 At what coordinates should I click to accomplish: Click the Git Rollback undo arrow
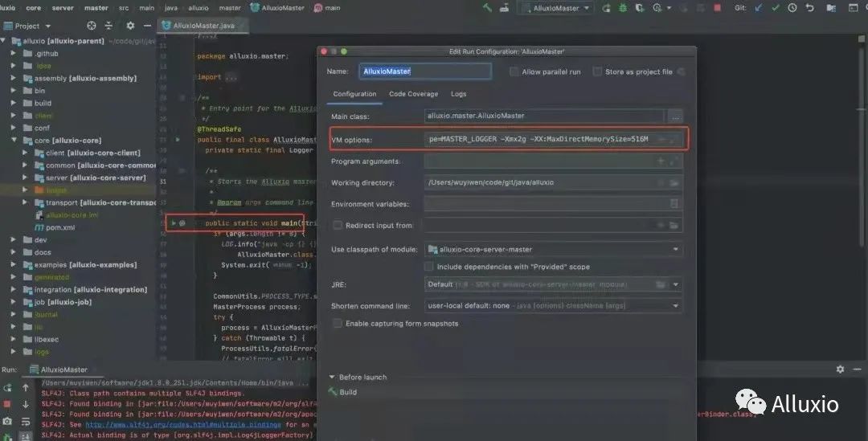[x=810, y=8]
